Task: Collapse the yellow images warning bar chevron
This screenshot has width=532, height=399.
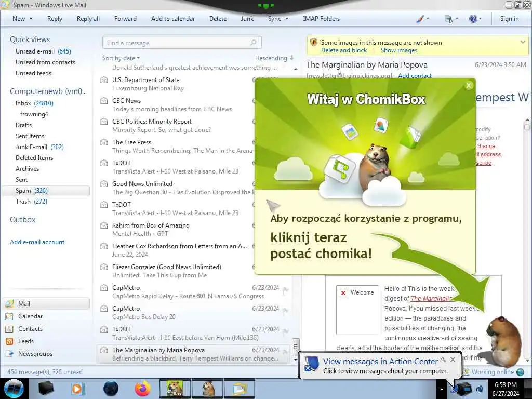Action: 523,42
